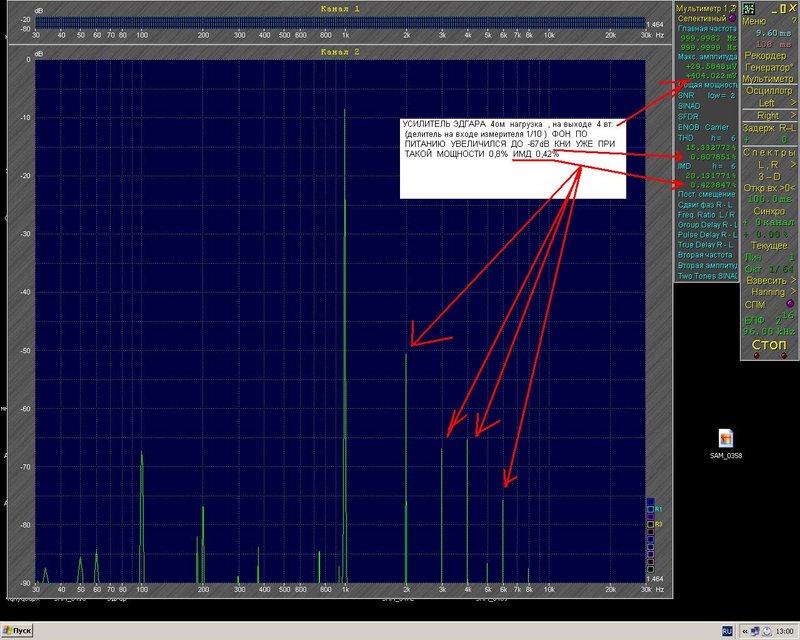The image size is (800, 640).
Task: Open the Мультиметр entry in control panel
Action: tap(768, 79)
